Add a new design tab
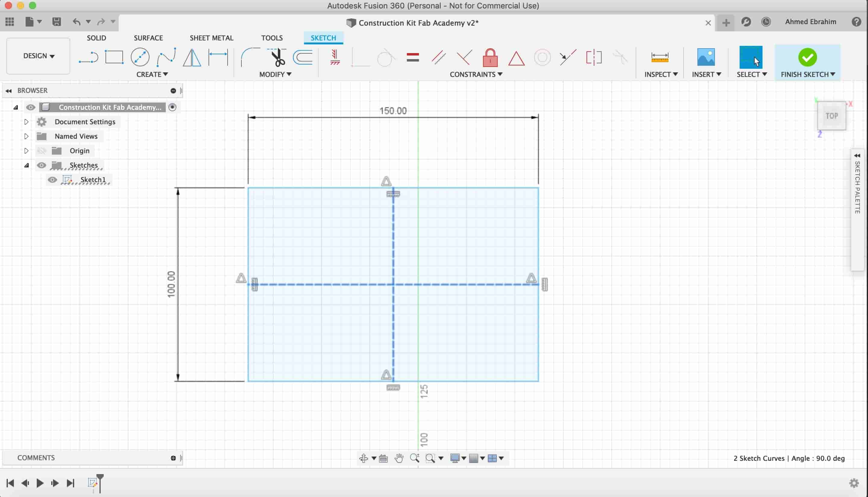The height and width of the screenshot is (497, 868). click(726, 23)
